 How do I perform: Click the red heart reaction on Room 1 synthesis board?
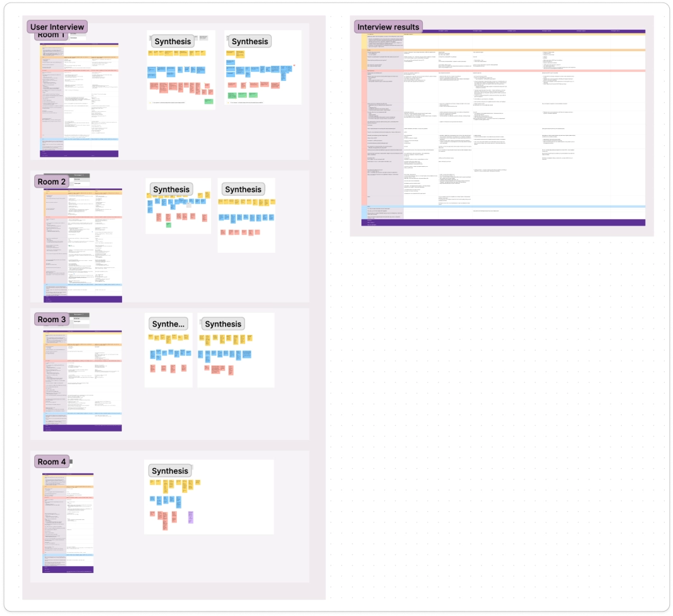pos(294,65)
